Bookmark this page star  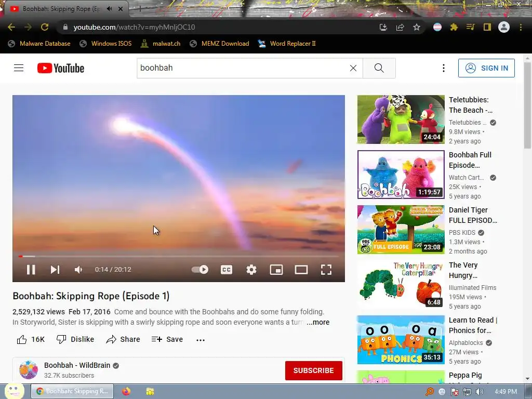(x=417, y=27)
